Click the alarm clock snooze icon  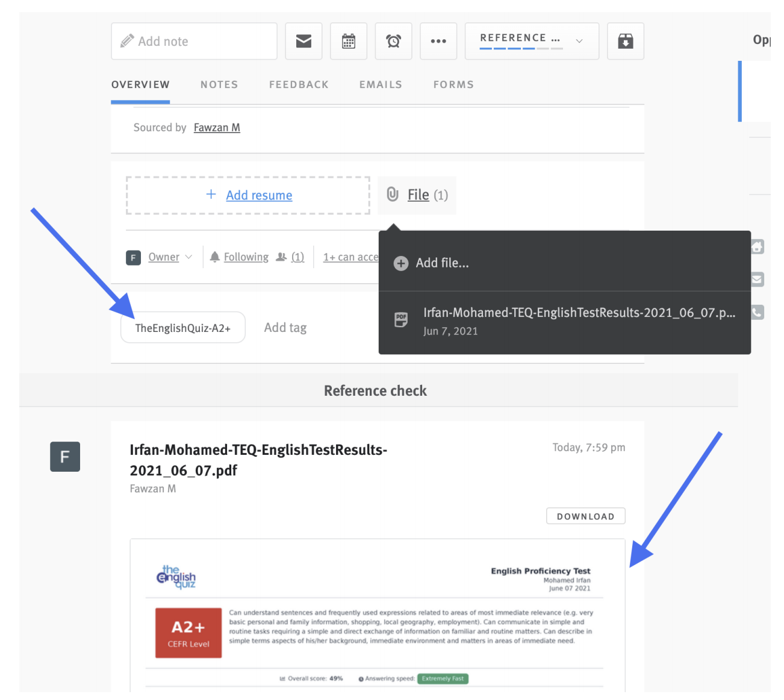(393, 41)
